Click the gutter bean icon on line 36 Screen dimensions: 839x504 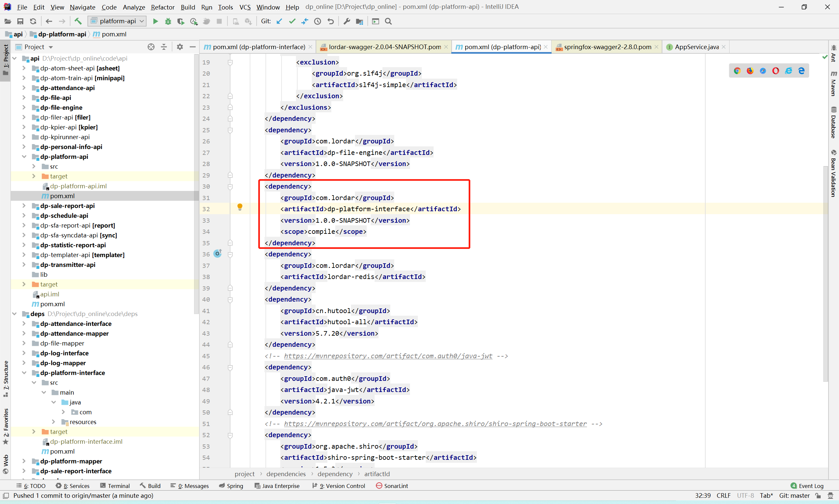[218, 253]
